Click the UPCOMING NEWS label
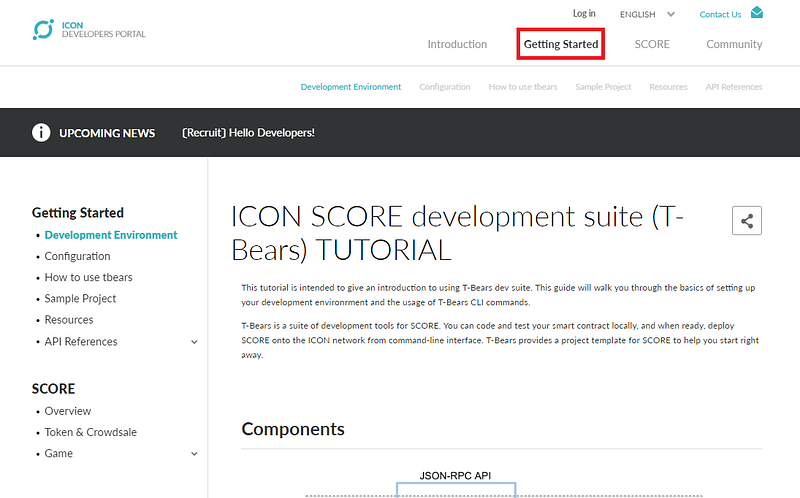Viewport: 800px width, 498px height. click(107, 133)
